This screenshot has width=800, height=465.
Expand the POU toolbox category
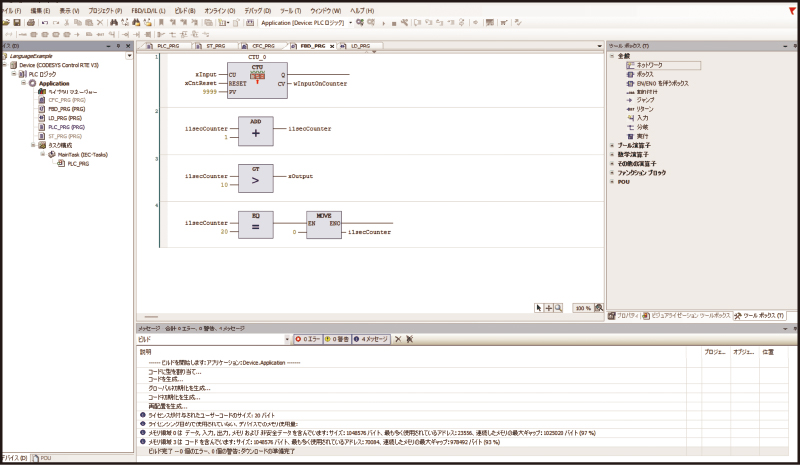[612, 182]
